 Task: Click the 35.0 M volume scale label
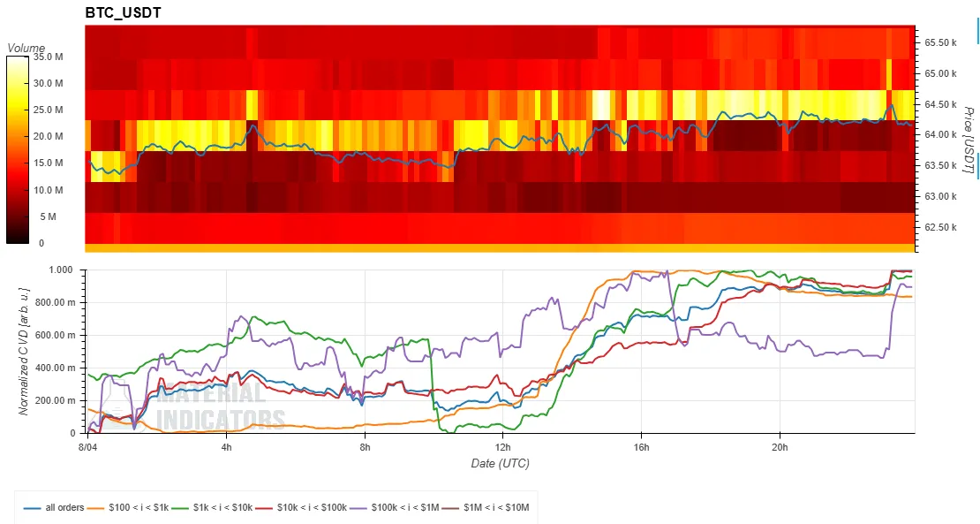point(47,57)
